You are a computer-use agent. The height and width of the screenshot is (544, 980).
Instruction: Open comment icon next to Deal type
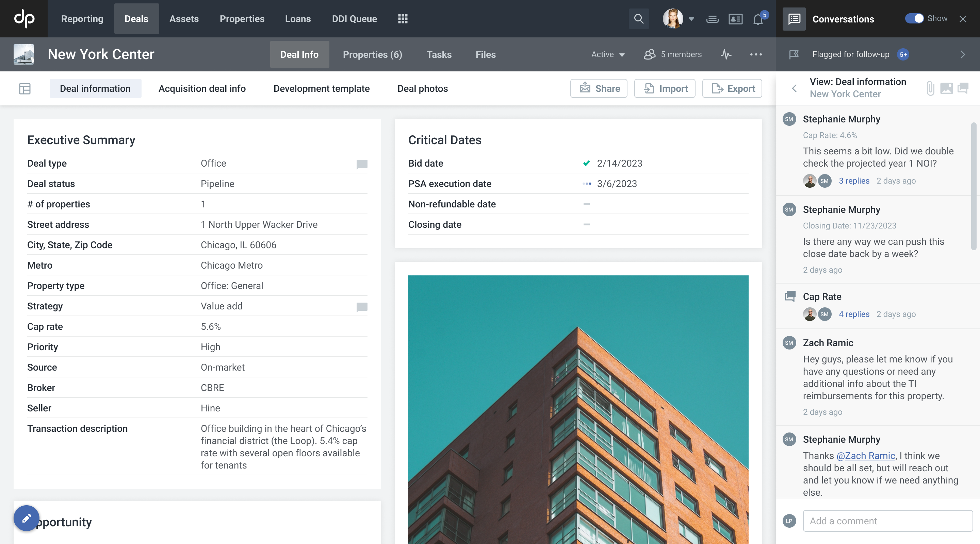point(361,164)
